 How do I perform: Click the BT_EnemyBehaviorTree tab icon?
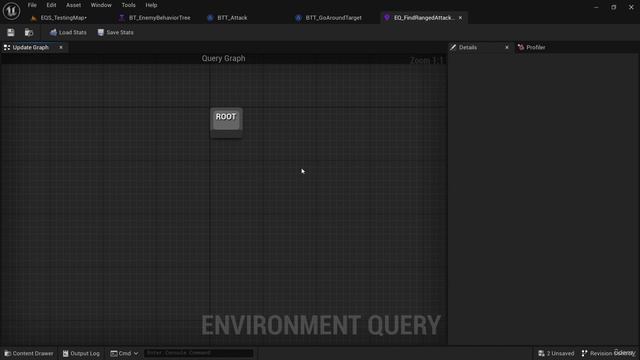tap(122, 18)
